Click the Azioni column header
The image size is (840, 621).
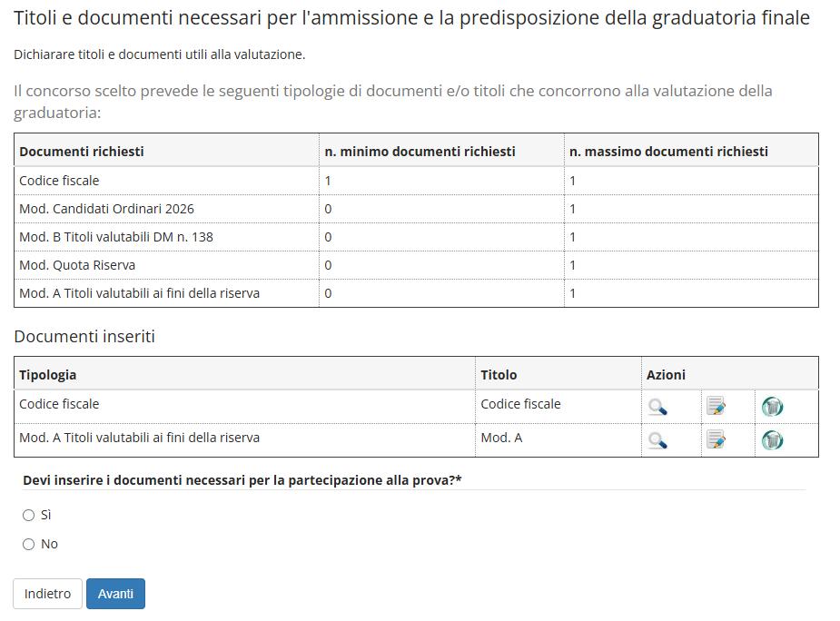pyautogui.click(x=666, y=375)
